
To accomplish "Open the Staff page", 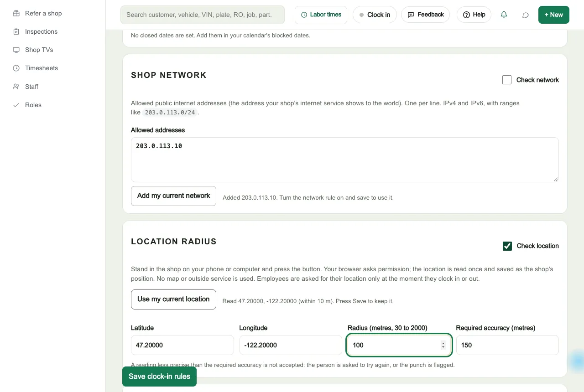I will click(x=32, y=87).
